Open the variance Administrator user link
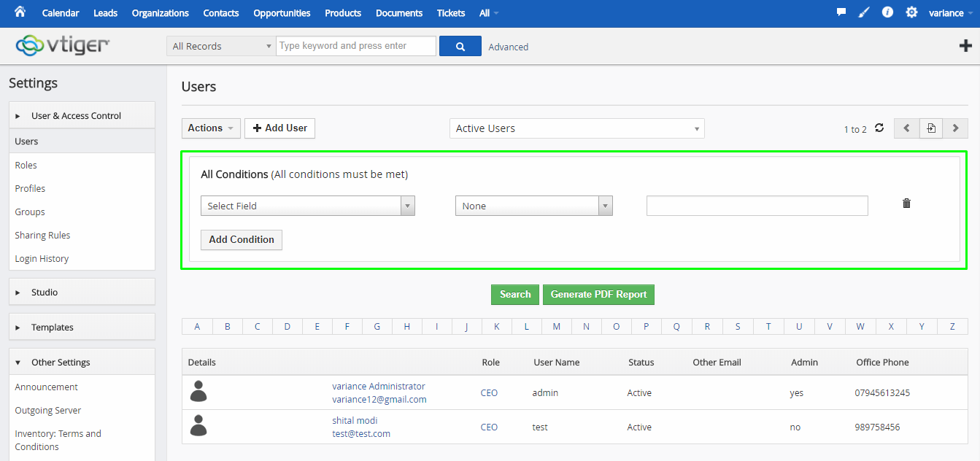 click(x=379, y=387)
